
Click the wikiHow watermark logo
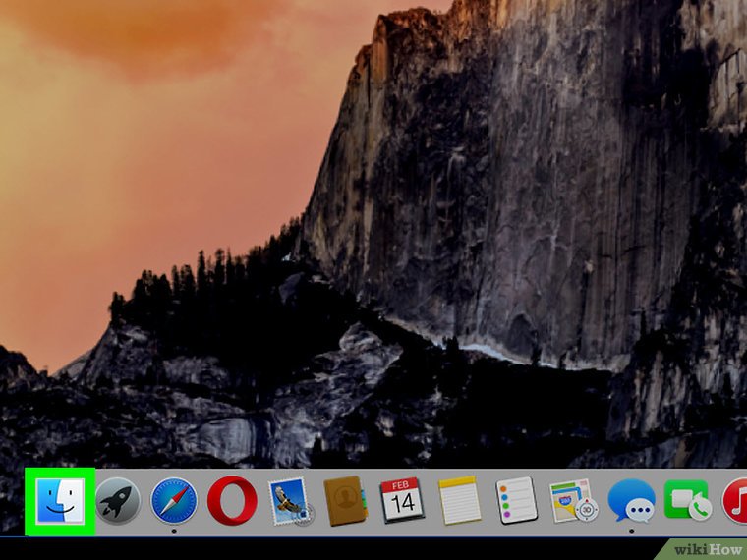706,548
